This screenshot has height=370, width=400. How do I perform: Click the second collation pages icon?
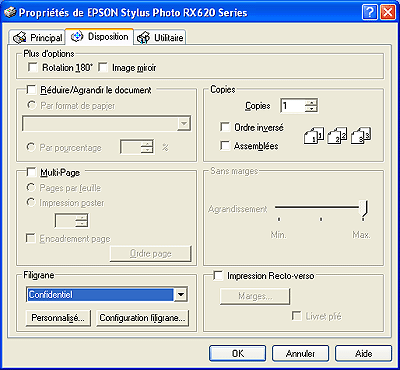337,136
